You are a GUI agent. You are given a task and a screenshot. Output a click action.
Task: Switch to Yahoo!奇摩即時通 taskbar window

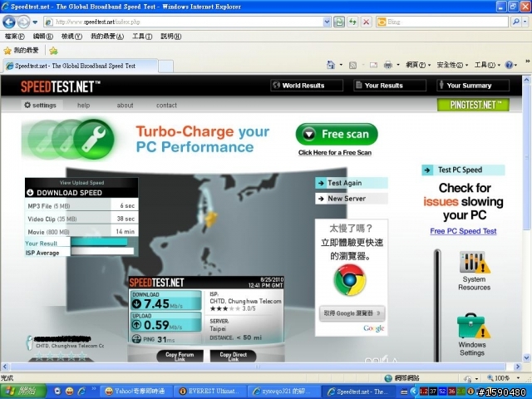137,392
